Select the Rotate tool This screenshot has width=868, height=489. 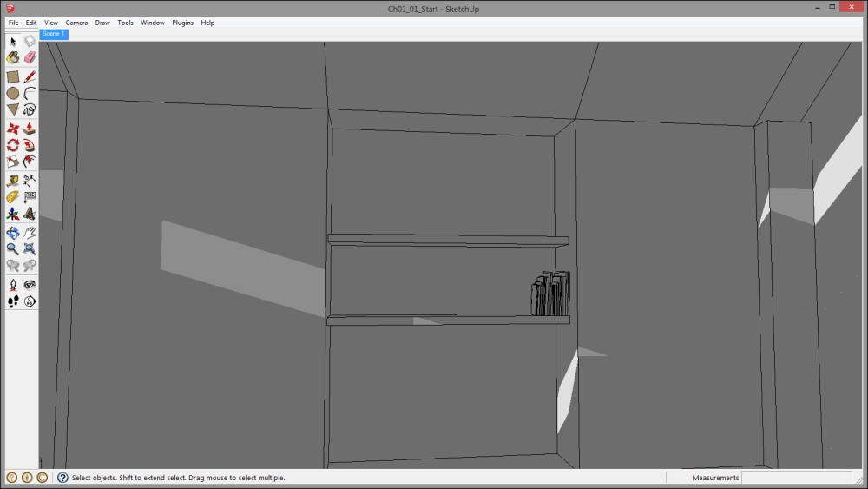pyautogui.click(x=13, y=145)
